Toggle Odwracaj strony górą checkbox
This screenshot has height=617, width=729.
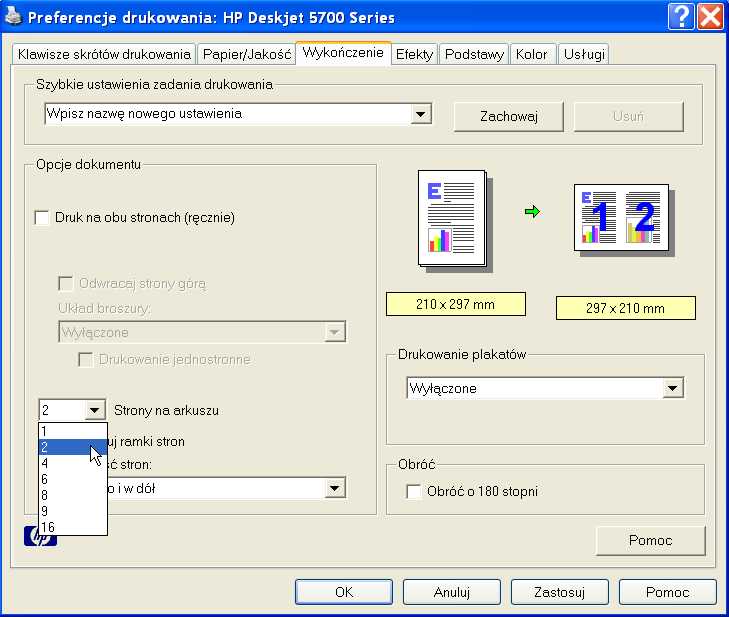[66, 283]
